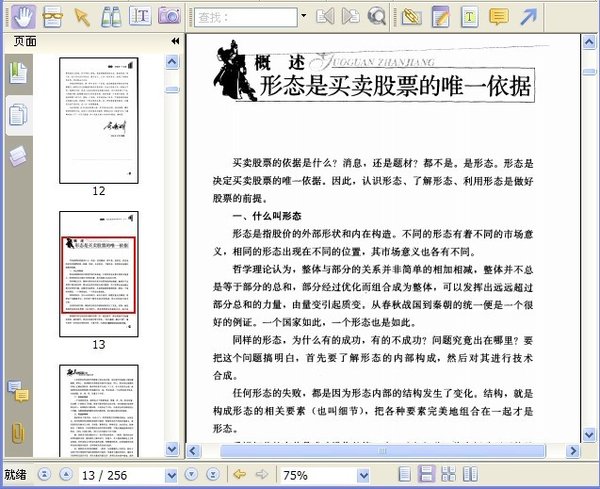Open the comments sidebar panel
600x489 pixels.
point(18,391)
